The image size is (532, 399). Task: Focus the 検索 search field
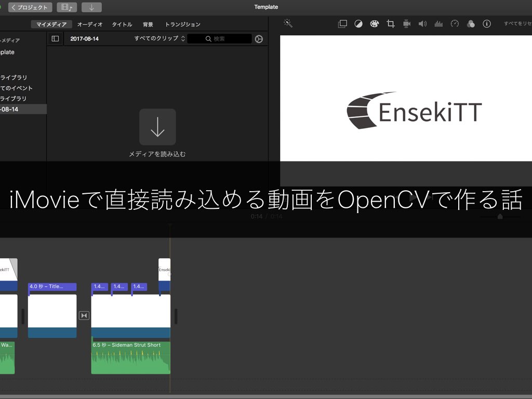[220, 38]
